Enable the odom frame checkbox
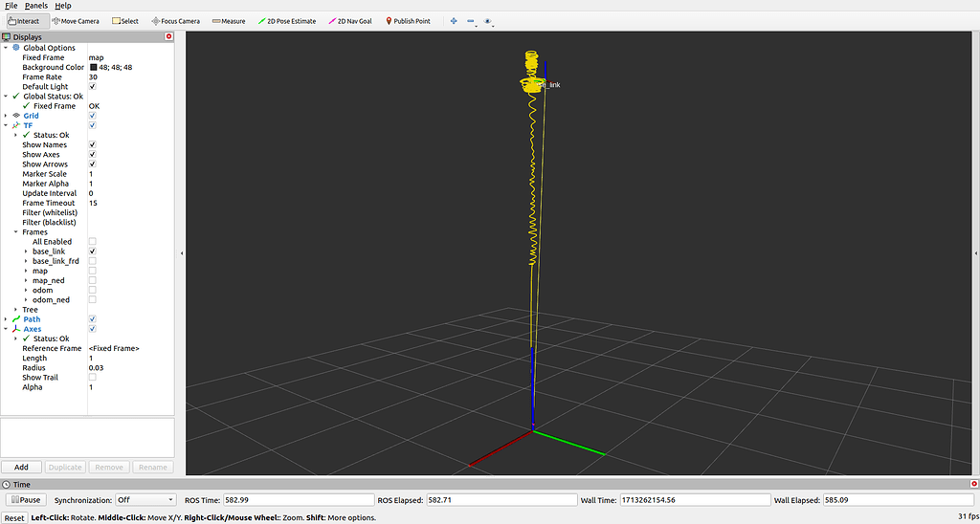Screen dimensions: 980x524 tap(93, 290)
